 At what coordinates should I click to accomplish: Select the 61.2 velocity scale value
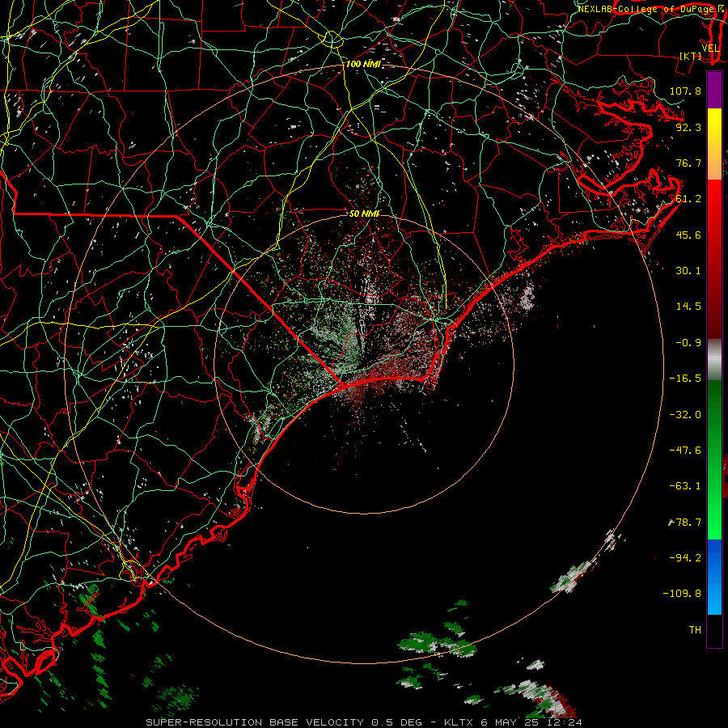(x=688, y=199)
